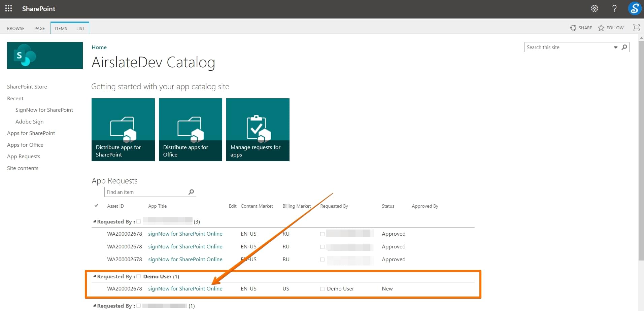Viewport: 644px width, 311px height.
Task: Open signNow for SharePoint Online in Demo User row
Action: 185,289
